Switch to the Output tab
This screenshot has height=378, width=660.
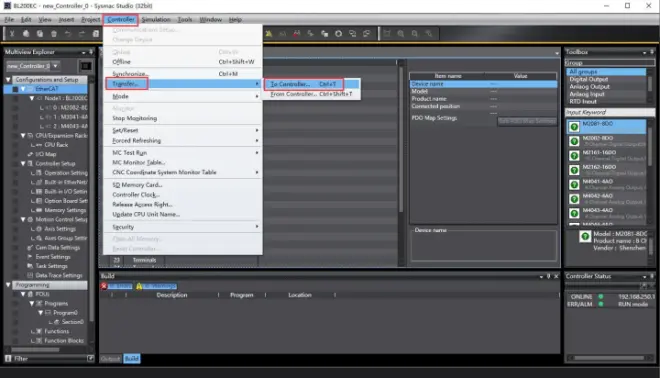pyautogui.click(x=111, y=359)
